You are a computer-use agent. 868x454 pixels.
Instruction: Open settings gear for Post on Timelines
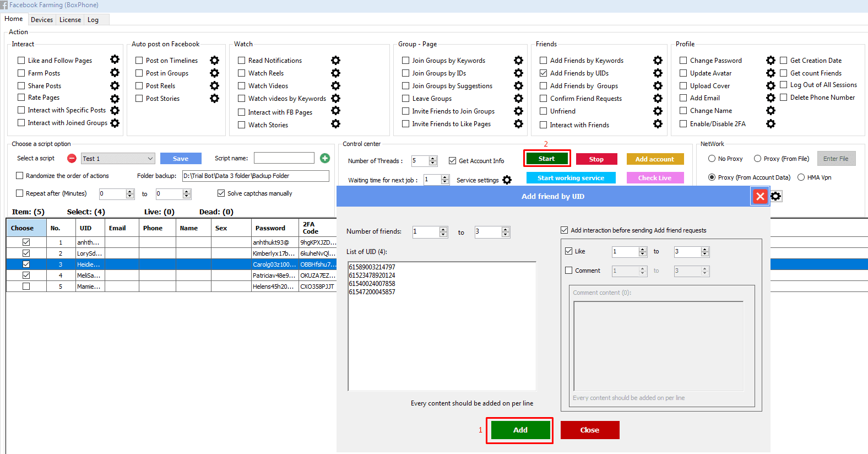click(214, 60)
